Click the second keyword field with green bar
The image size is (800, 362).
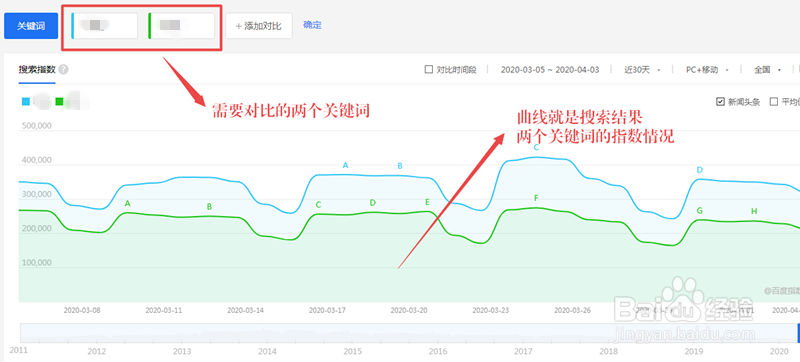181,25
